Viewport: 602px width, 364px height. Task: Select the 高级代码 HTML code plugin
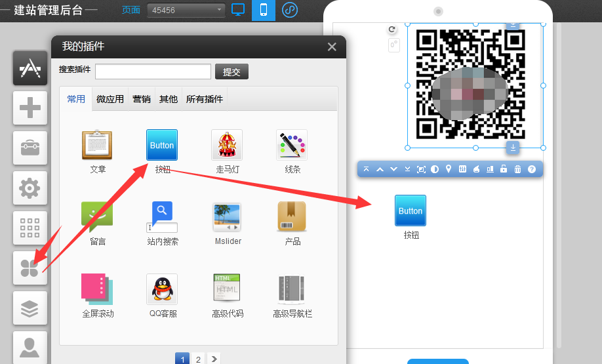tap(227, 289)
